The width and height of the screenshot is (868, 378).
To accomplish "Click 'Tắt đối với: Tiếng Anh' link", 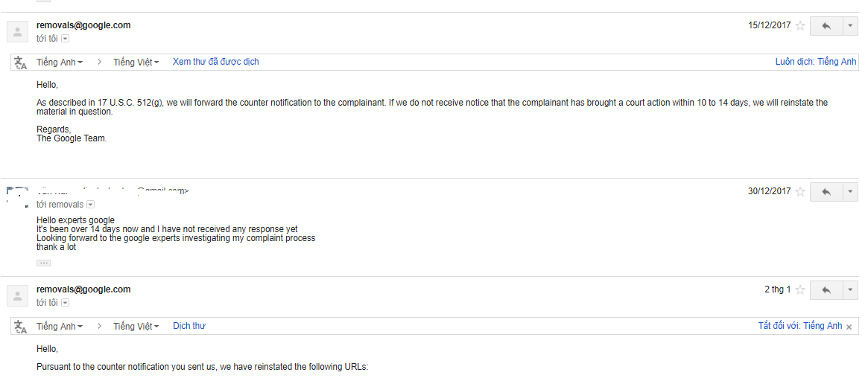I will (800, 326).
